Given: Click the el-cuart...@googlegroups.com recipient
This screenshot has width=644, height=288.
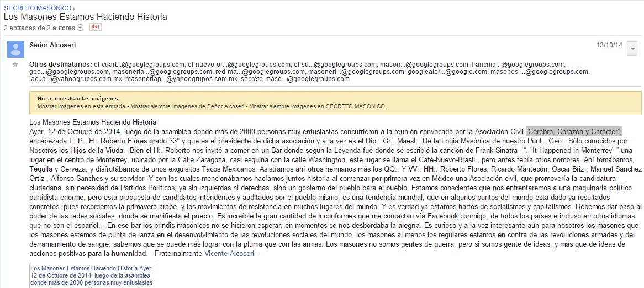Looking at the screenshot, I should (x=139, y=65).
